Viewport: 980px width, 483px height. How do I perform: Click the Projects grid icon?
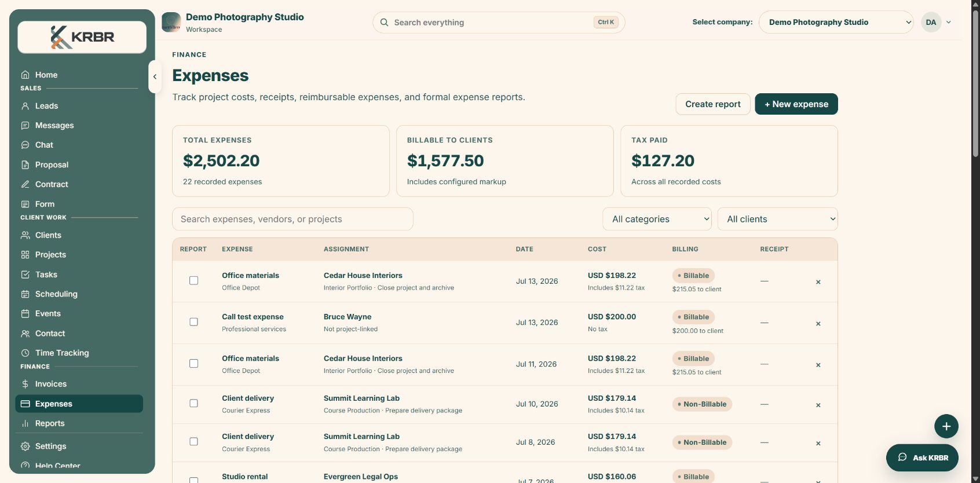(25, 255)
